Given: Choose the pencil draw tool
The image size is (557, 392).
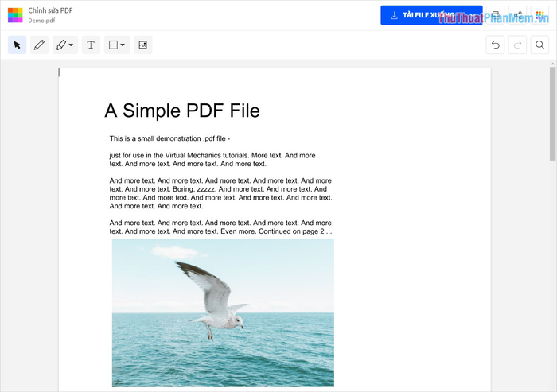Looking at the screenshot, I should pyautogui.click(x=39, y=45).
